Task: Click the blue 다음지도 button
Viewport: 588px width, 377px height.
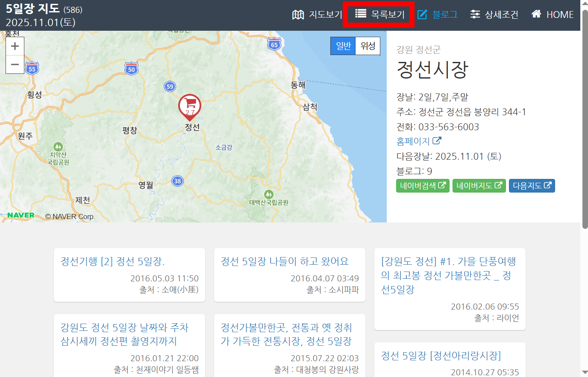Action: 532,186
